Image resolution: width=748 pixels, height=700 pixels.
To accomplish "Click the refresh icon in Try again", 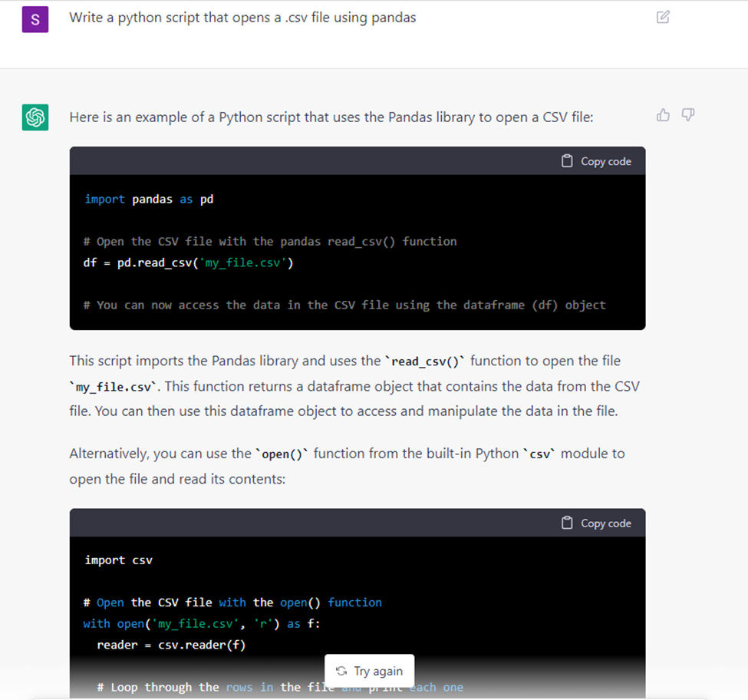I will tap(341, 671).
